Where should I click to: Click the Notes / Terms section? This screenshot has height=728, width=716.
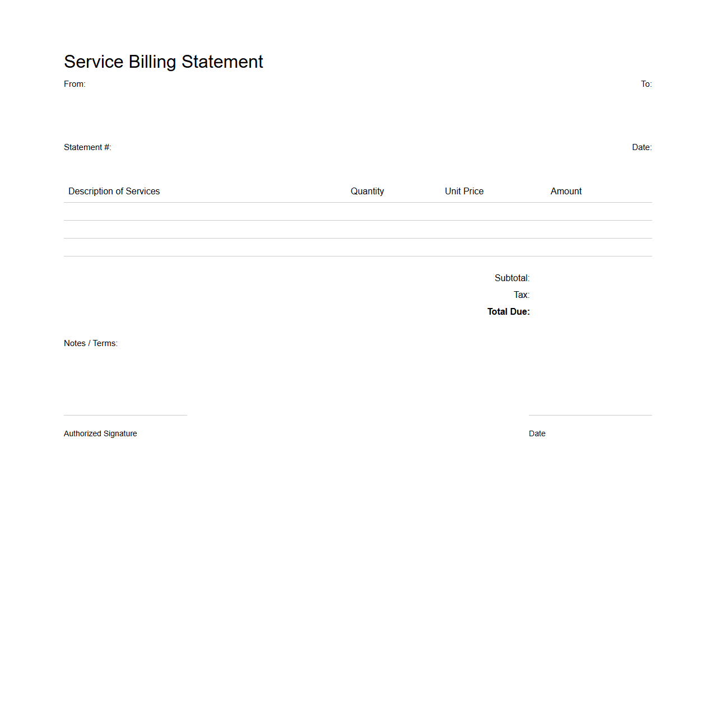224,370
